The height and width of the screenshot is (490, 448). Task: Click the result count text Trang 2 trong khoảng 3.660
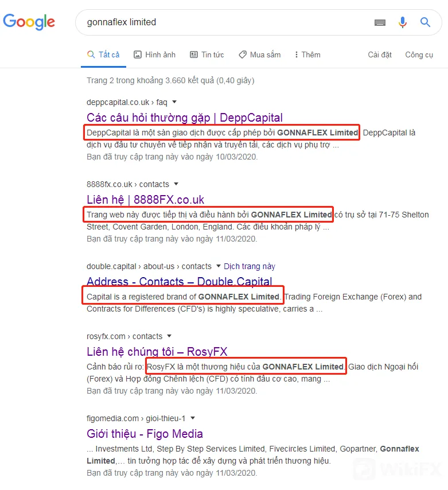point(170,80)
